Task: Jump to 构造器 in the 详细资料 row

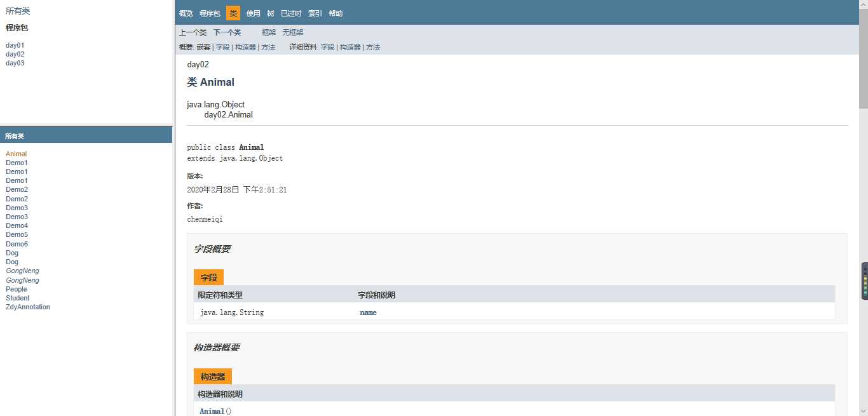Action: coord(350,47)
